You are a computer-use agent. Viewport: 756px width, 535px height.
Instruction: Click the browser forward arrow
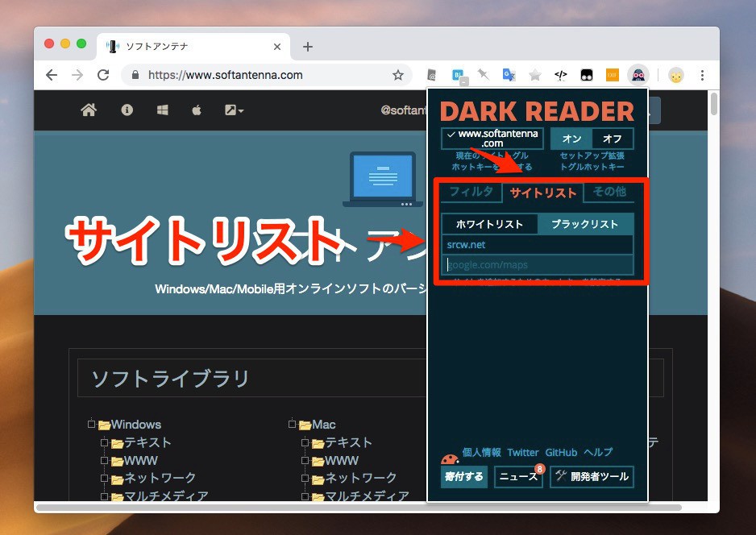click(77, 75)
